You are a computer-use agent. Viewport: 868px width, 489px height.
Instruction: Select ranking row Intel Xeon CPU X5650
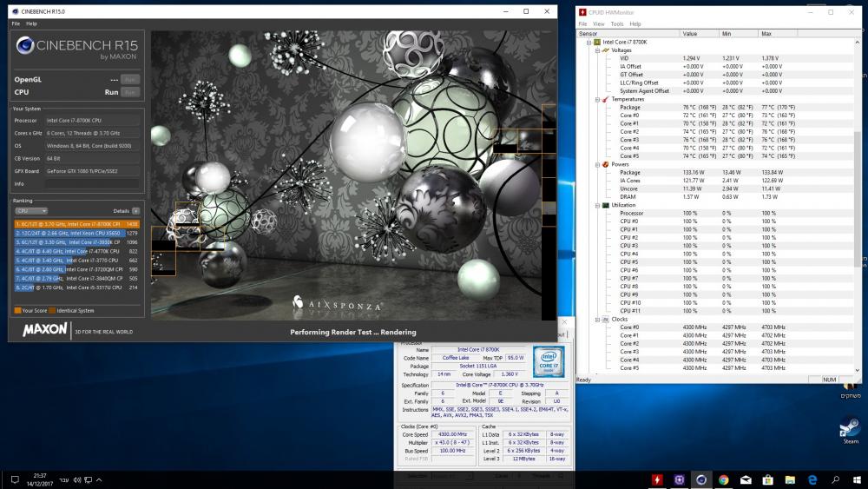[77, 233]
